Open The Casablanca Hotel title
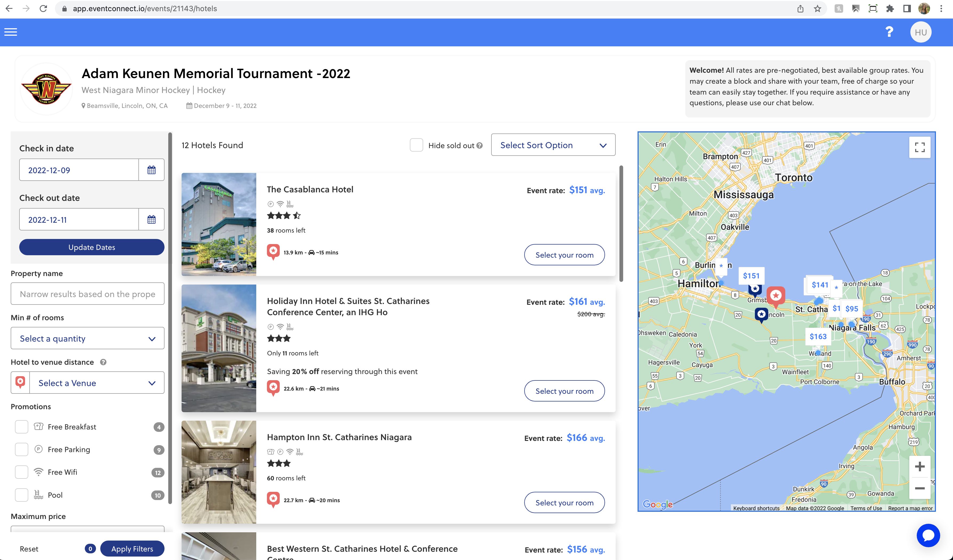 coord(310,189)
